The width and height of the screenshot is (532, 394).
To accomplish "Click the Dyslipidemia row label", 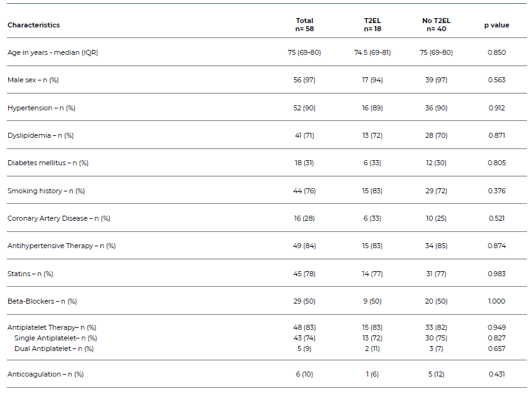I will 41,135.
